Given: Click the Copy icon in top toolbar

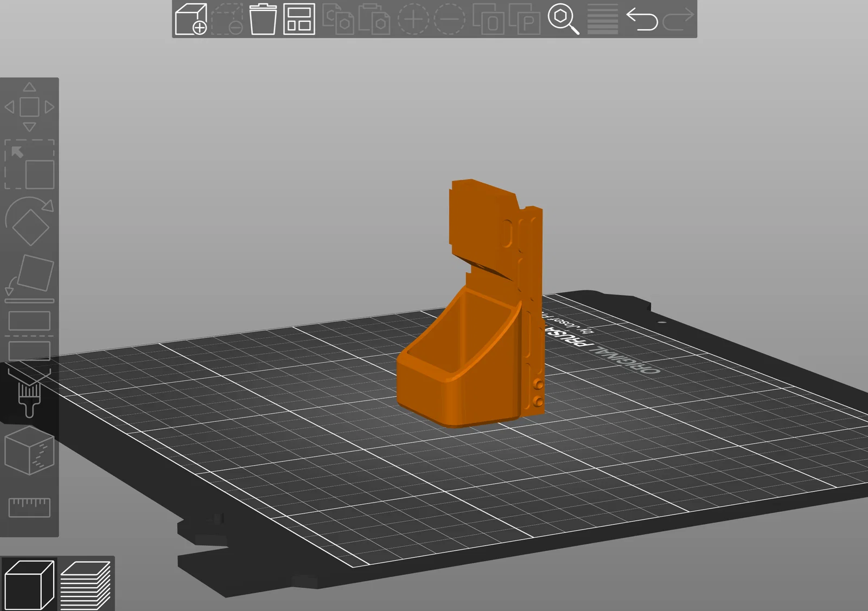Looking at the screenshot, I should pyautogui.click(x=338, y=19).
